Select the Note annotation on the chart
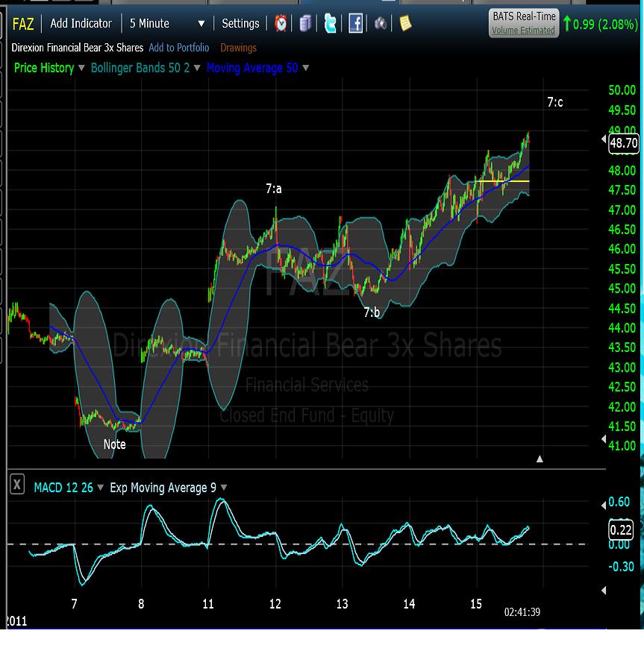 coord(114,444)
